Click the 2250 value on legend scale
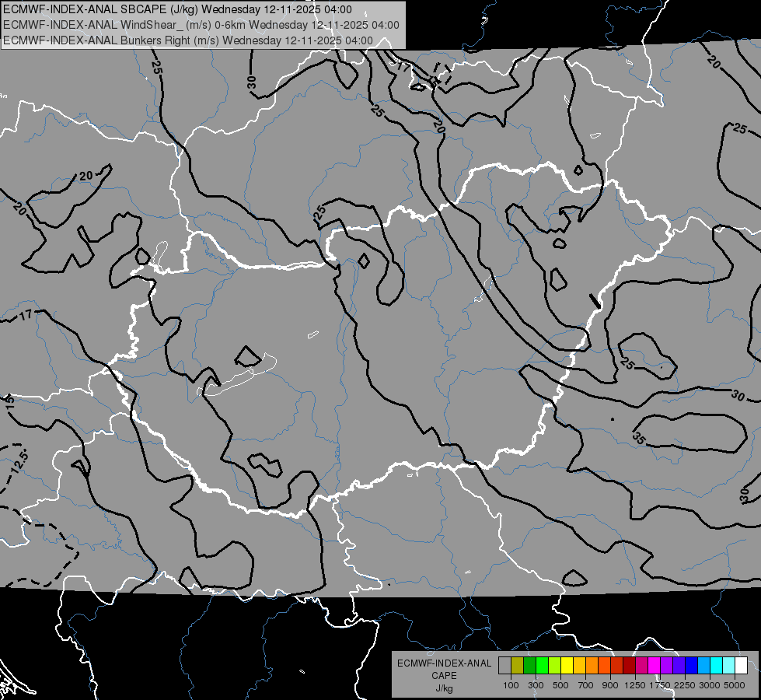 coord(685,685)
